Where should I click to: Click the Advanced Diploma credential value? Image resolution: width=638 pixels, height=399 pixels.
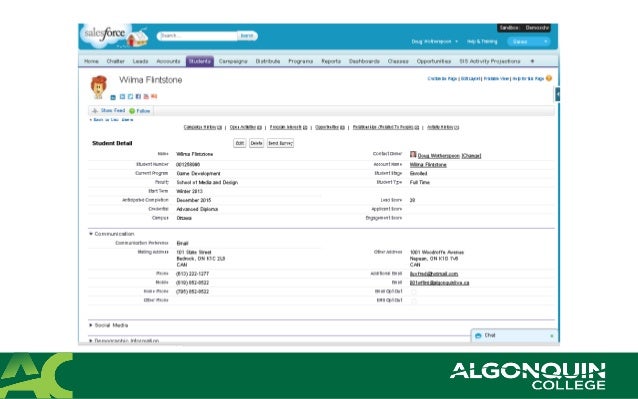coord(197,209)
